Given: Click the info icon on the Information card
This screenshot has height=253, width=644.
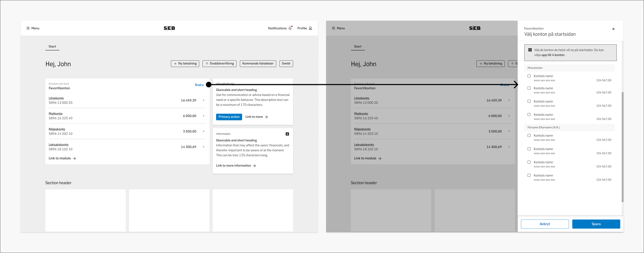Looking at the screenshot, I should (287, 134).
